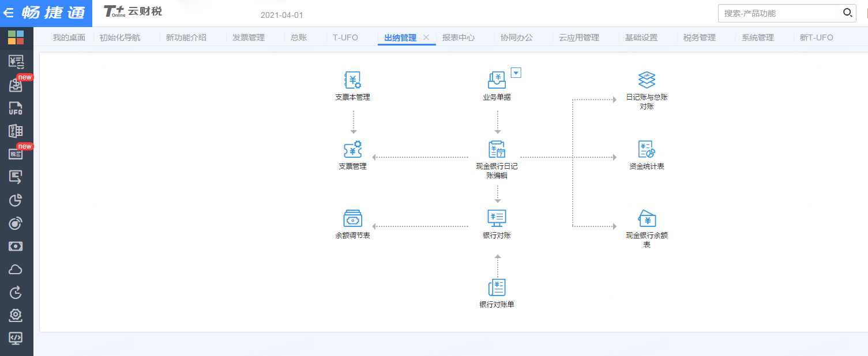Open the cash banknote icon in sidebar

click(16, 247)
